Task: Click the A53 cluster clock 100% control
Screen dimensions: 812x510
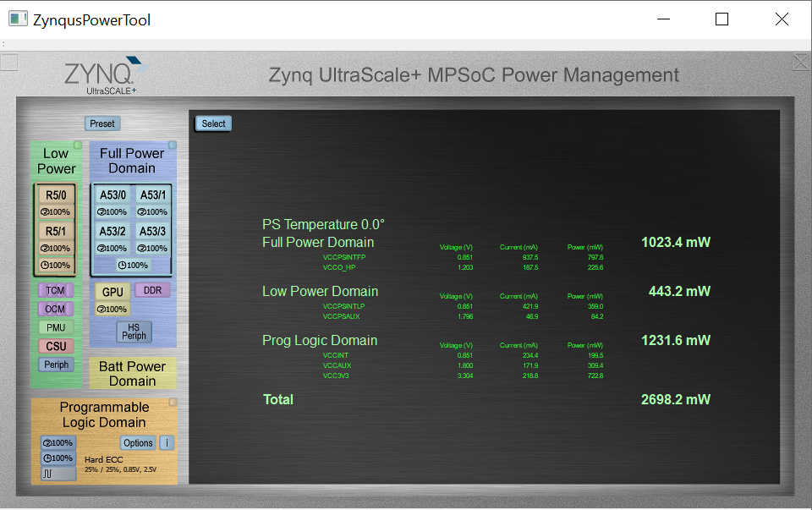Action: click(133, 265)
